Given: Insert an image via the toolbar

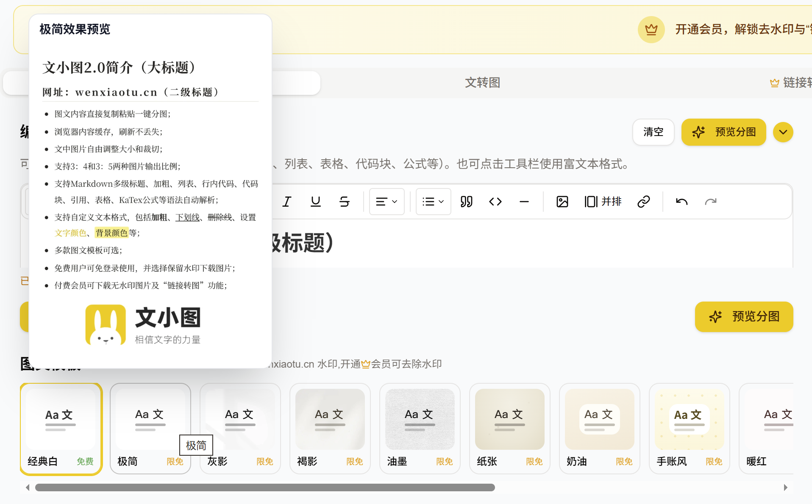Looking at the screenshot, I should coord(562,202).
